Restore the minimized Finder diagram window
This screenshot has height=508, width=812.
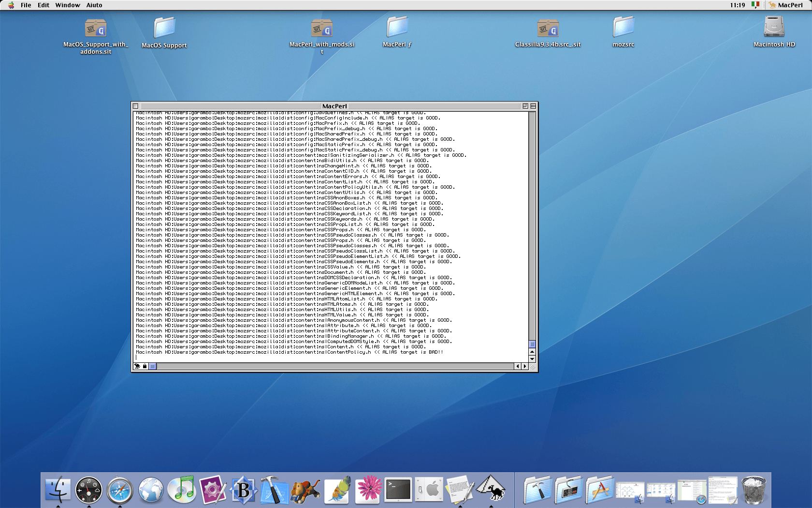[x=630, y=492]
